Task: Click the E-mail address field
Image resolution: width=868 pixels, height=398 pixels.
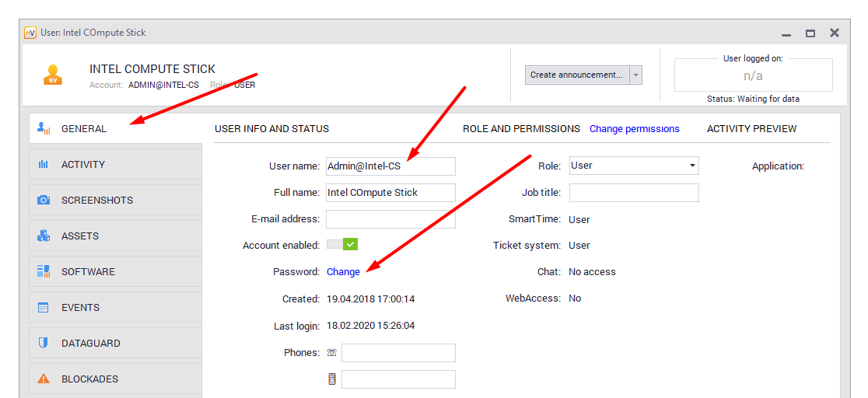Action: 390,219
